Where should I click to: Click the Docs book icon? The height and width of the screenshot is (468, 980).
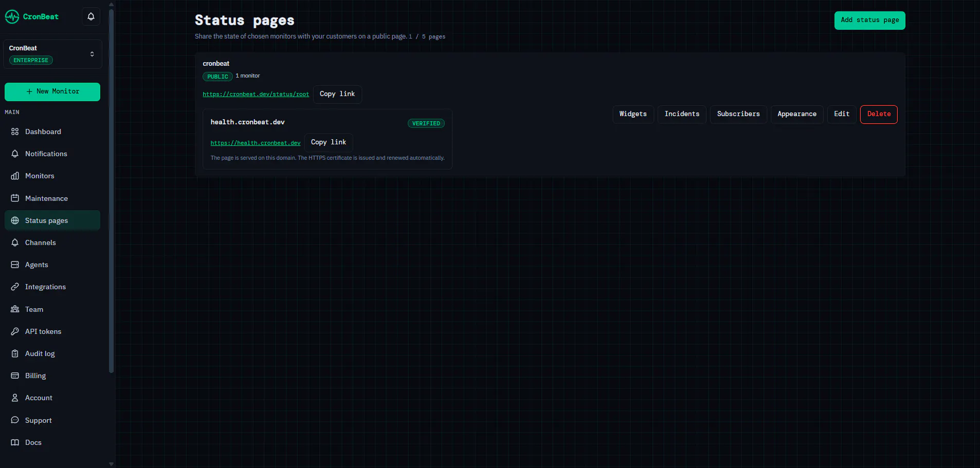pos(15,442)
